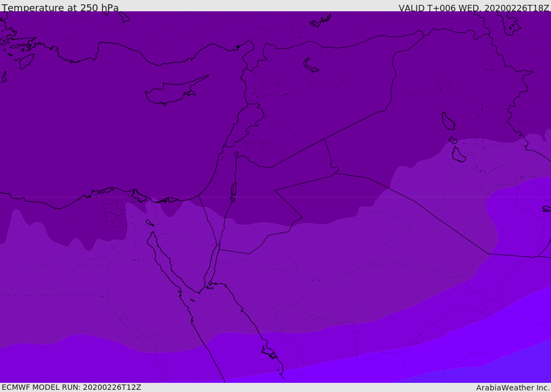Click the 'VALID T+006 WED. 20200226T18Z' label
The width and height of the screenshot is (551, 392).
pyautogui.click(x=474, y=8)
